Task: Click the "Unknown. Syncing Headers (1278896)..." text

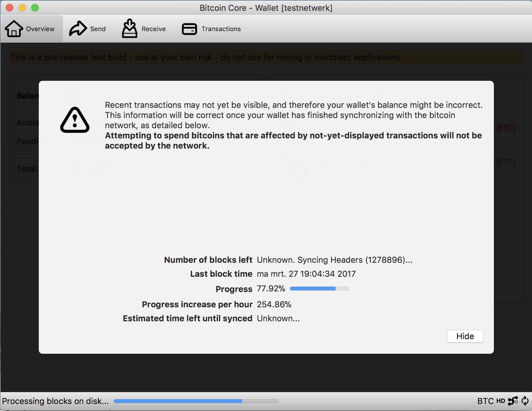Action: point(335,260)
